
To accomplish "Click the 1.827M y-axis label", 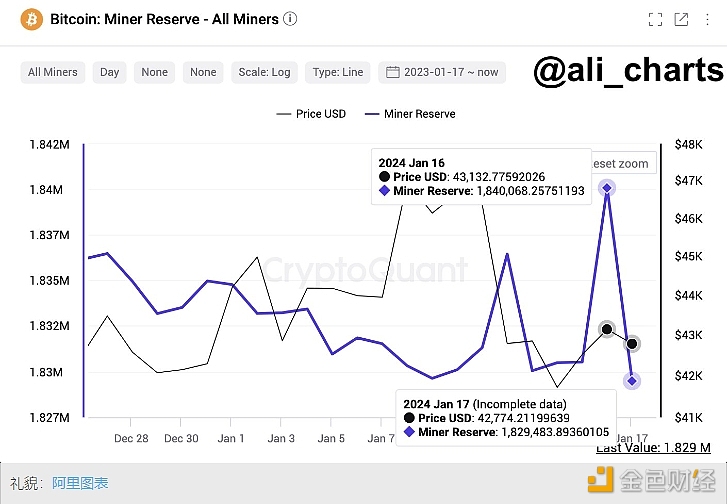I will [x=50, y=418].
